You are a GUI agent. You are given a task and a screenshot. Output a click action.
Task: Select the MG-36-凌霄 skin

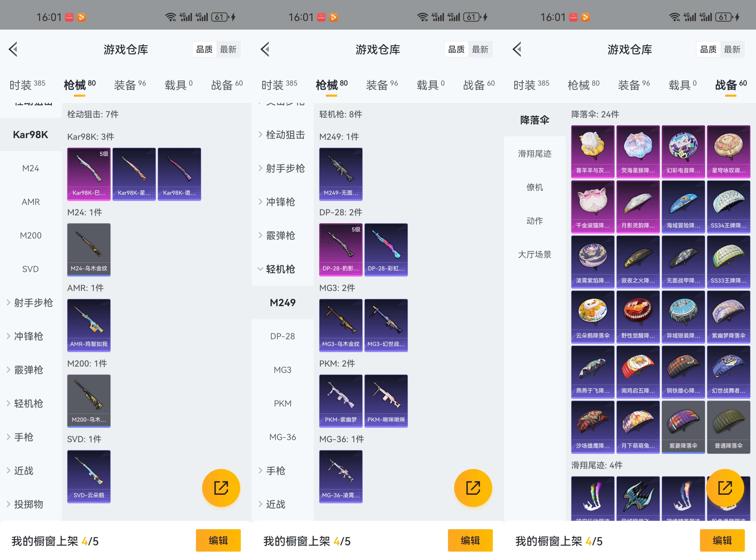point(341,477)
